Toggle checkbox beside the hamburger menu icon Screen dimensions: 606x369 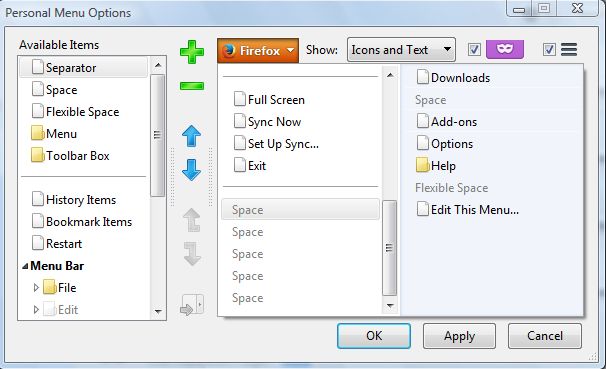coord(549,49)
